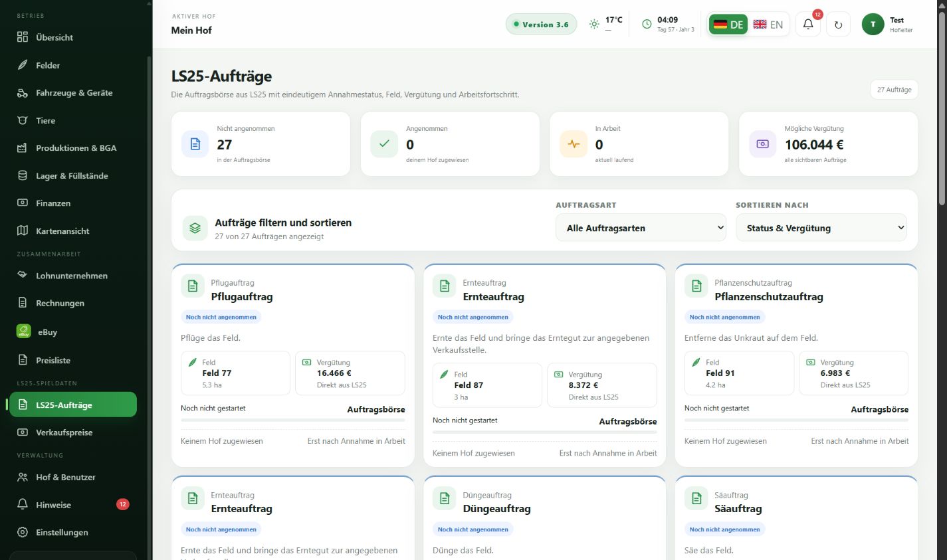This screenshot has width=947, height=560.
Task: Click the In Arbeit pulse icon
Action: 574,143
